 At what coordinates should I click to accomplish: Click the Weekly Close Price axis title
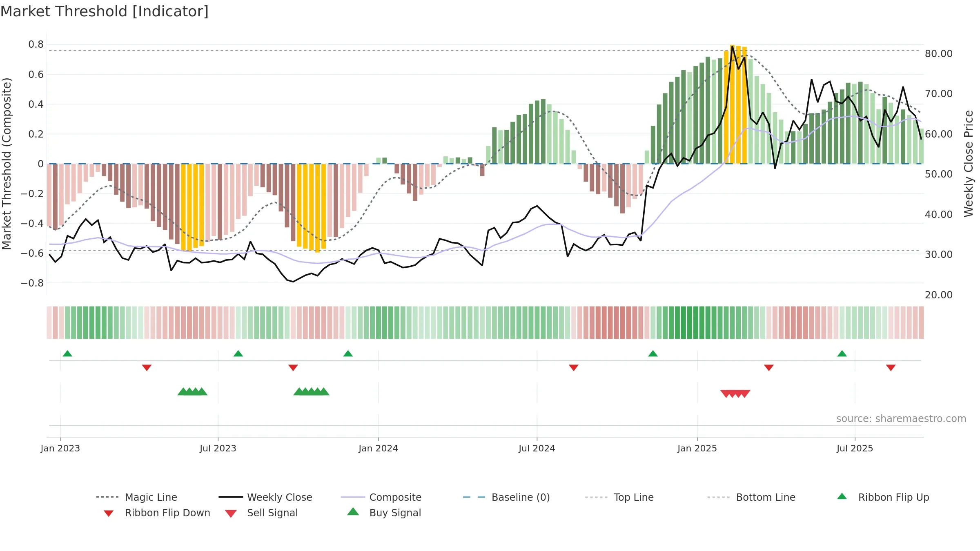[969, 163]
